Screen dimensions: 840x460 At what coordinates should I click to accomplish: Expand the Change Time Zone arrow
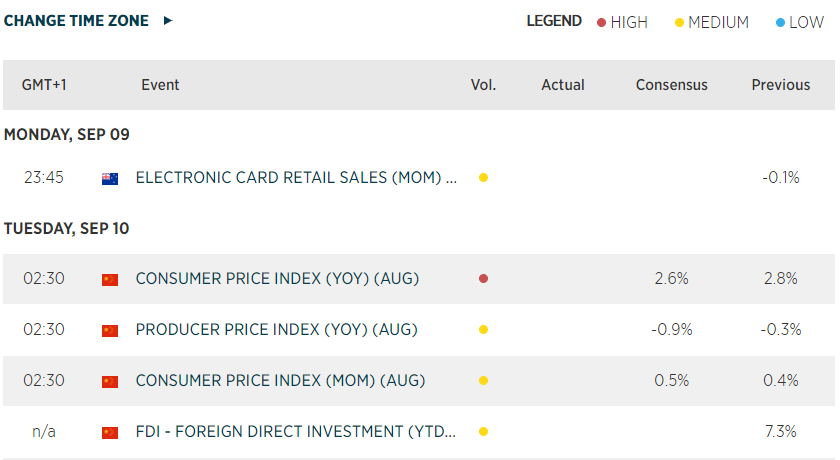(168, 20)
